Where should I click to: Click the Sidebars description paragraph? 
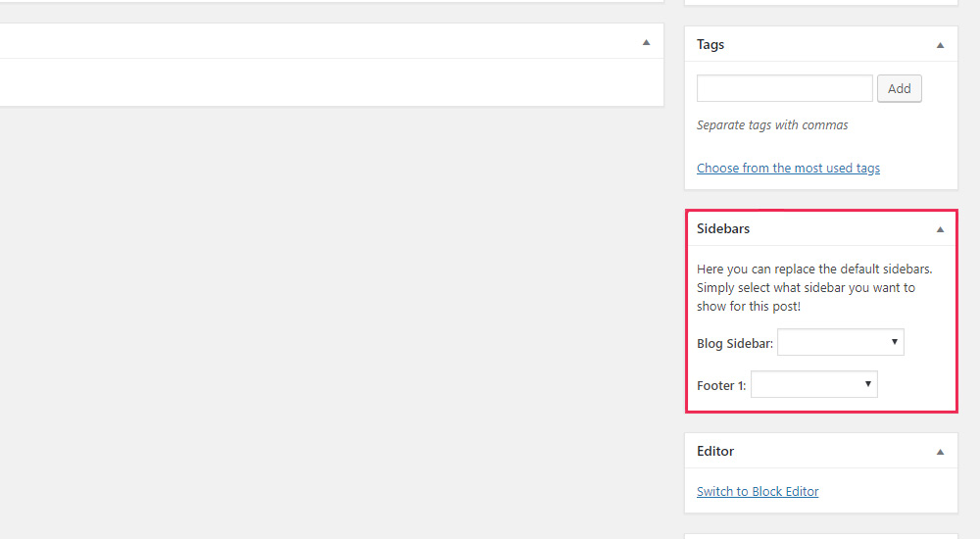[x=814, y=288]
